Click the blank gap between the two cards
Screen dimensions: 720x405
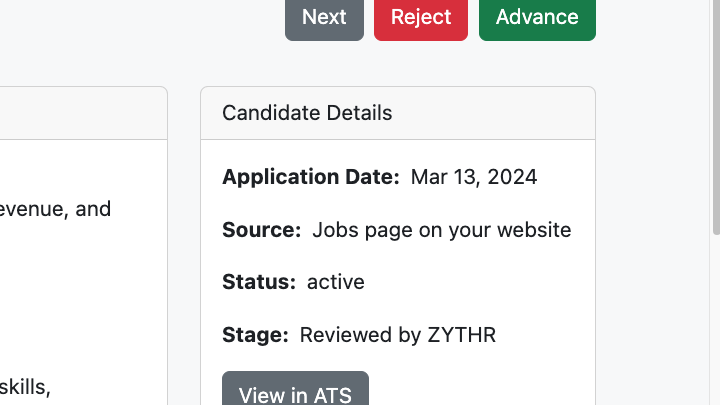point(184,246)
